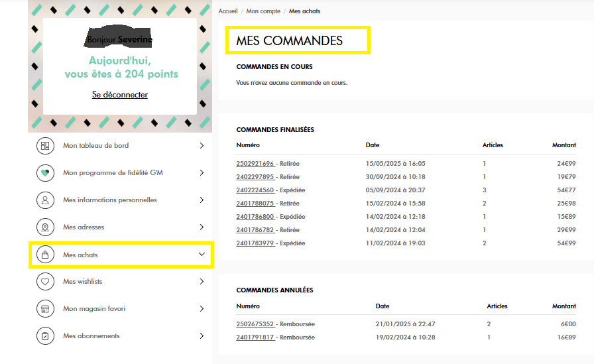Click the clipboard check icon for Mes abonnements
The width and height of the screenshot is (594, 364).
point(45,336)
